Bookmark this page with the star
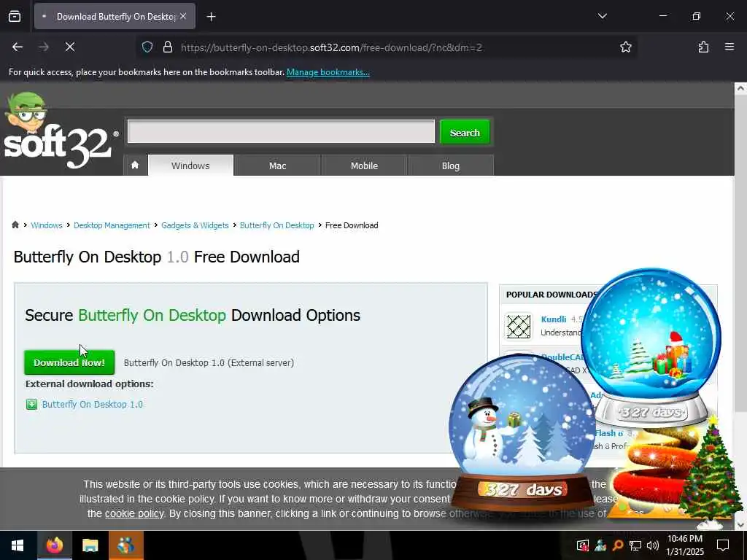The image size is (747, 560). click(625, 47)
